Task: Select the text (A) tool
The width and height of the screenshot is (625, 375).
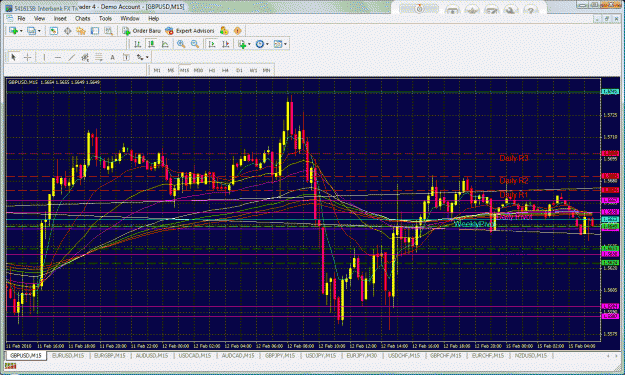Action: pyautogui.click(x=112, y=57)
